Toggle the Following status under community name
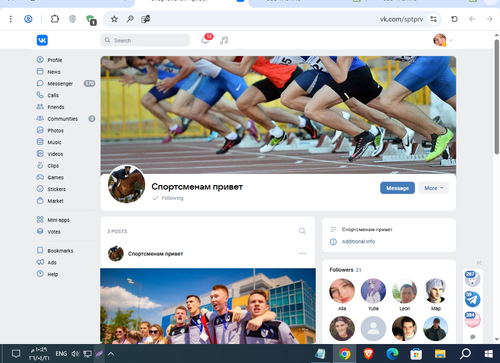 point(168,198)
